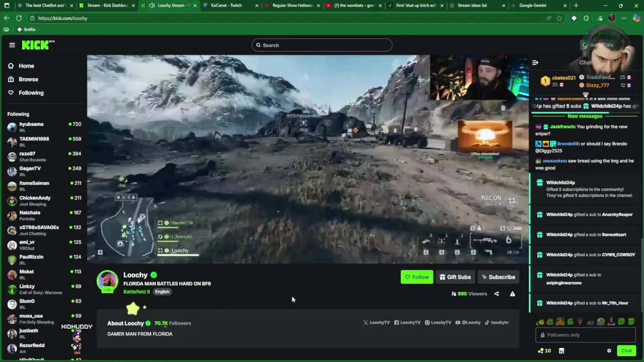This screenshot has height=362, width=644.
Task: Click zeuszokos username in chat
Action: [x=554, y=161]
